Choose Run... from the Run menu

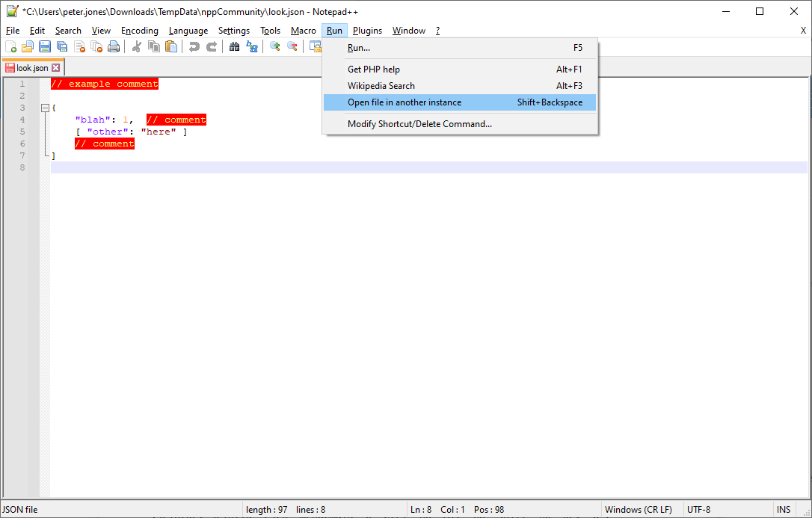click(x=460, y=48)
